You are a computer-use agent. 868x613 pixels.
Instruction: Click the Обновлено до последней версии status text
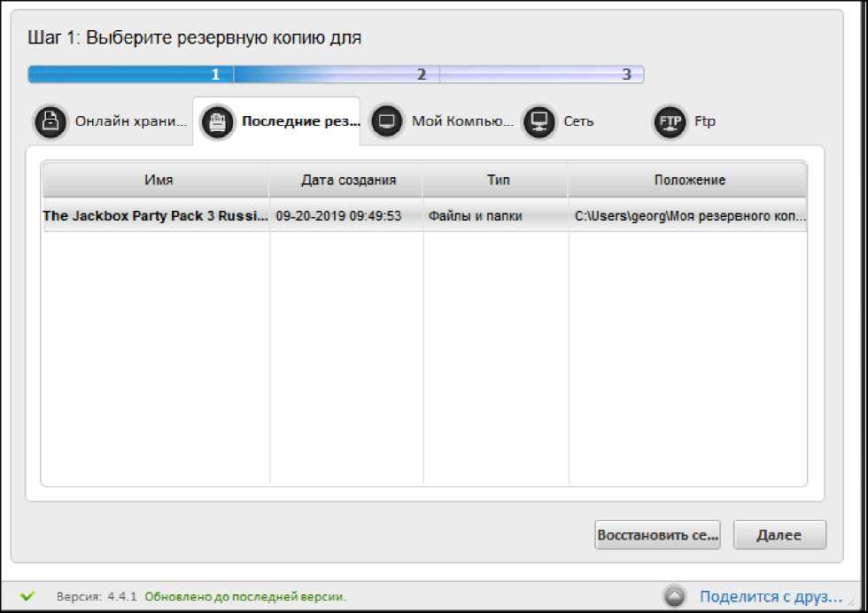(x=245, y=597)
